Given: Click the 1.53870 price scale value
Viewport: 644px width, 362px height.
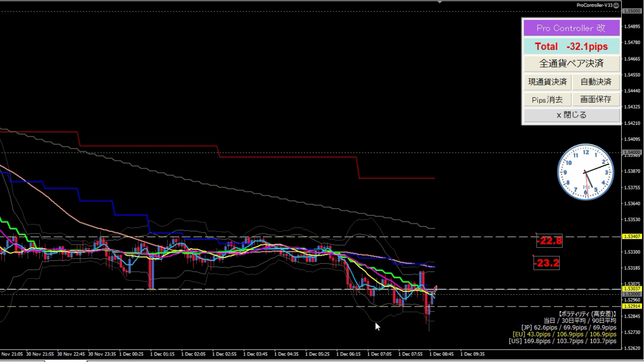Looking at the screenshot, I should 632,171.
